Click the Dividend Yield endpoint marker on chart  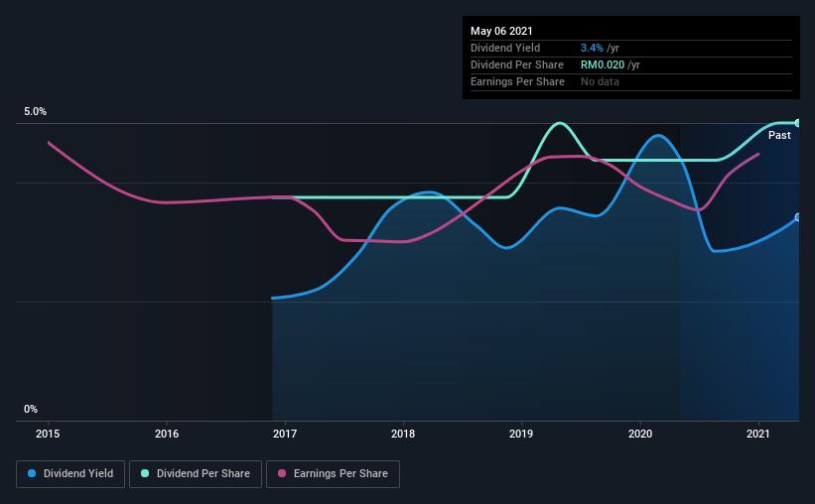coord(797,217)
